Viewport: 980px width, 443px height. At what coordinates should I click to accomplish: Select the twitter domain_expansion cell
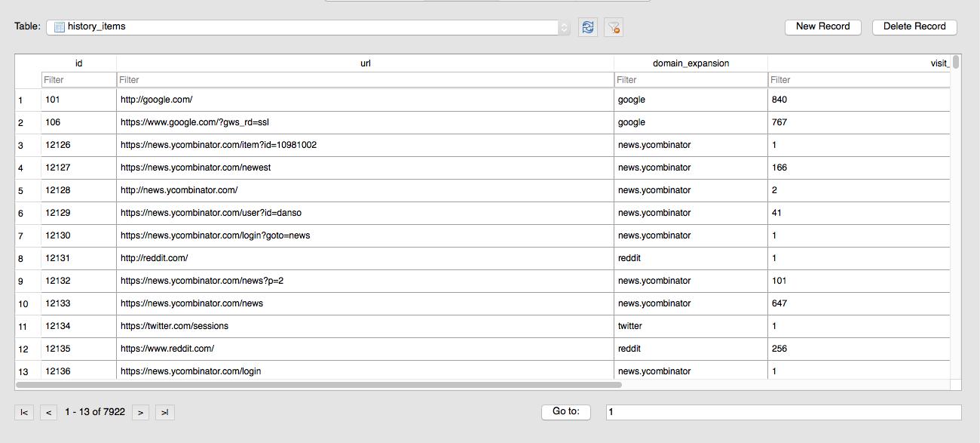(x=691, y=326)
